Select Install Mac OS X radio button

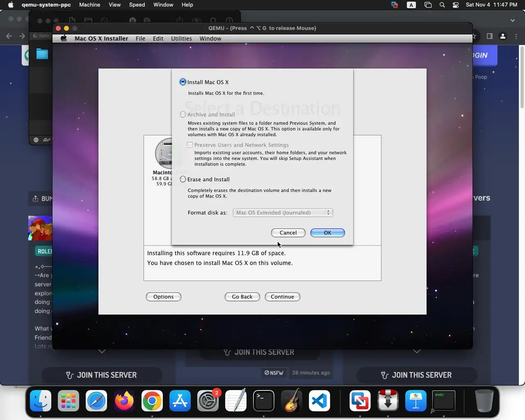tap(183, 82)
